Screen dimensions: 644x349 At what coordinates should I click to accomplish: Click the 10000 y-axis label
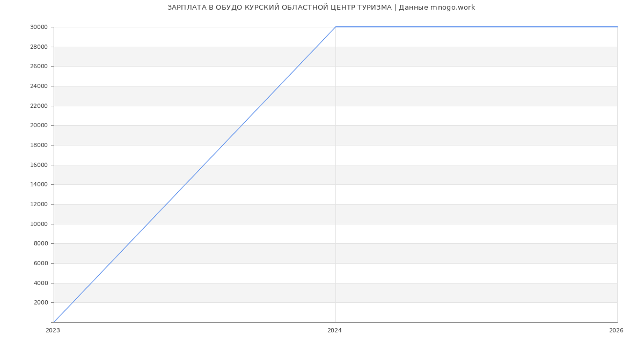[x=39, y=224]
